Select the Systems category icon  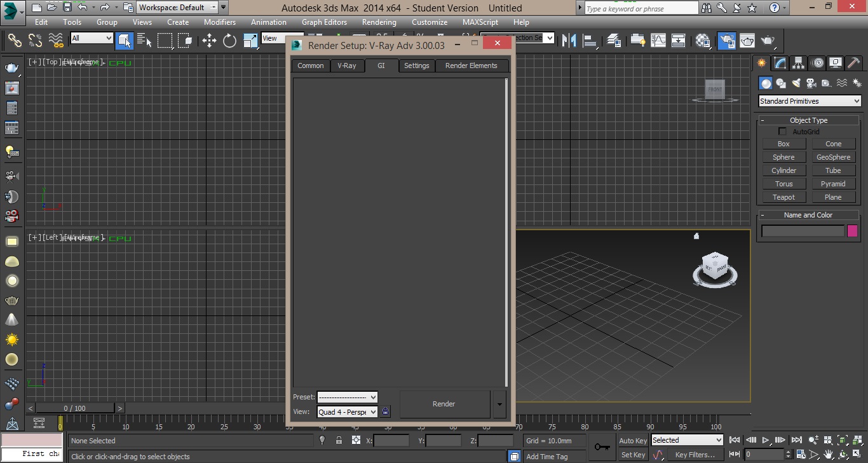pyautogui.click(x=856, y=83)
